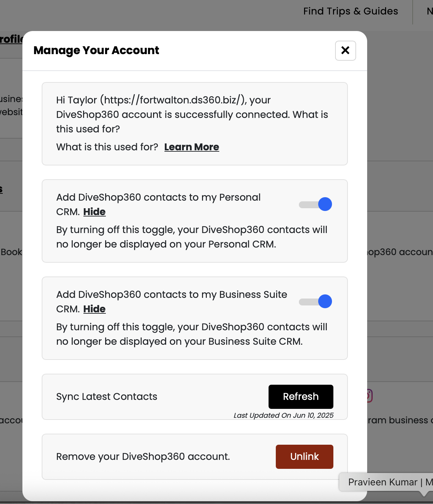Select the partially visible Profile tab
Screen dimensions: 433x504
pos(11,39)
